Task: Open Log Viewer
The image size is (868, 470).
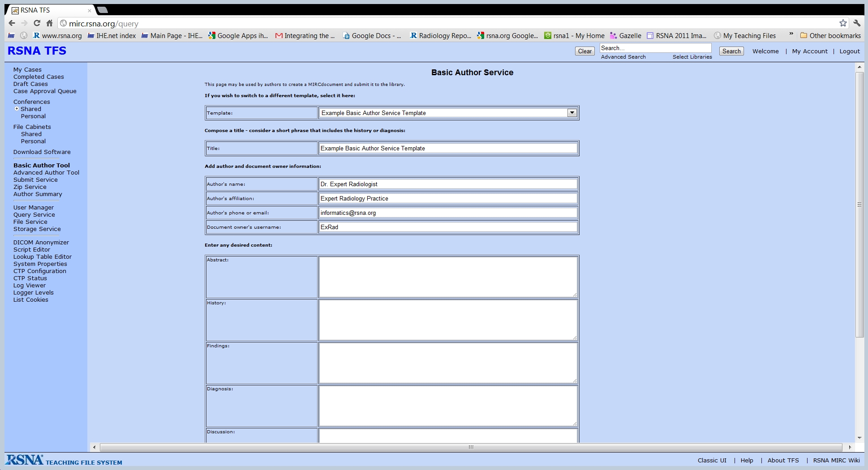Action: click(x=30, y=286)
